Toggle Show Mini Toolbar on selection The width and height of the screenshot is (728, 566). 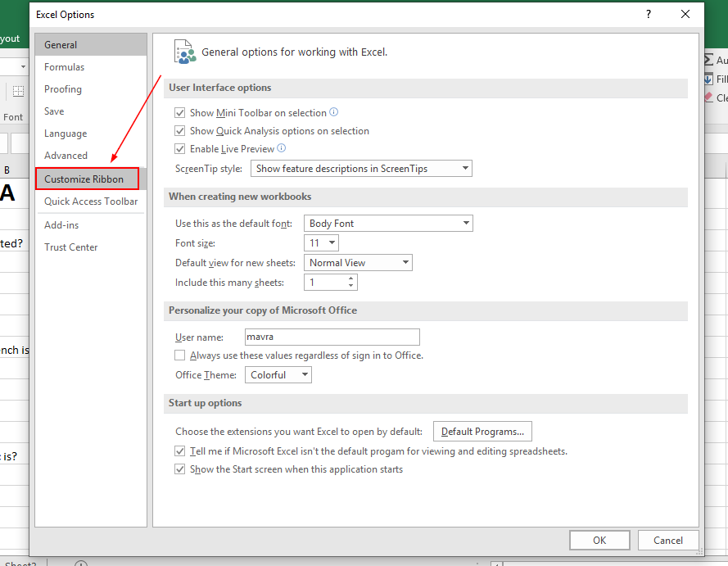(179, 113)
